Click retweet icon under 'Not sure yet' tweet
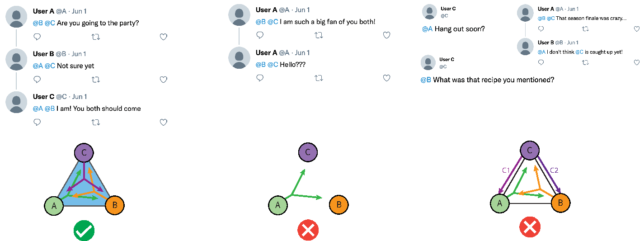Viewport: 644px width, 241px height. point(96,79)
